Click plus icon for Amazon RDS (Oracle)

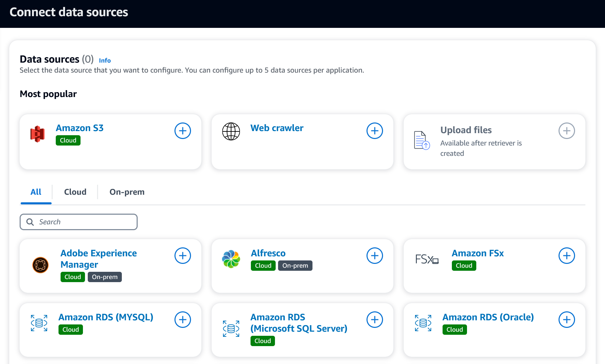567,320
